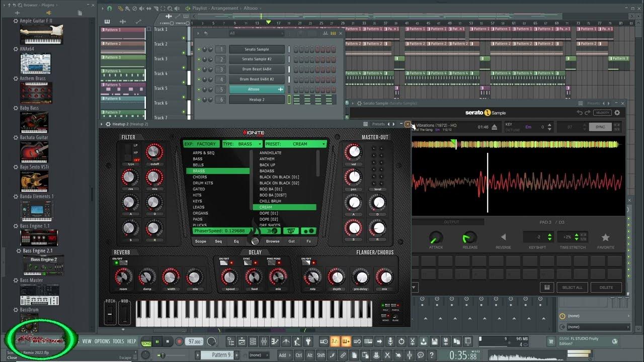Click the globe icon in news panel

pyautogui.click(x=615, y=341)
